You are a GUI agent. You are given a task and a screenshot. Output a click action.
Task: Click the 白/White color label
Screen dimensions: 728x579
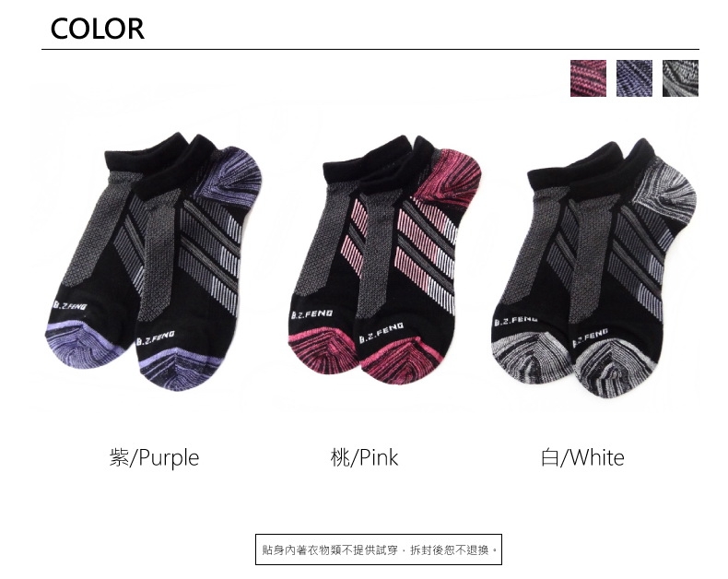pos(582,457)
